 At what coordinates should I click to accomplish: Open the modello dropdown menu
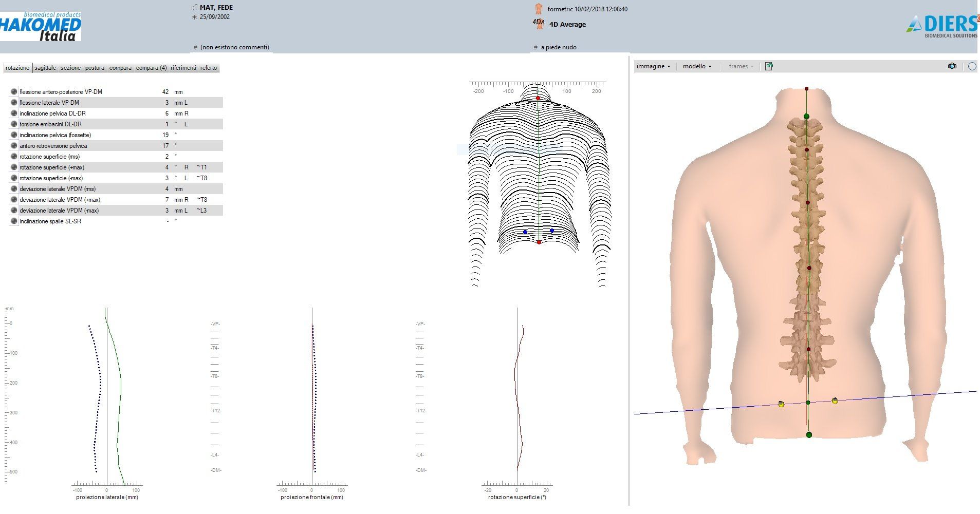coord(697,66)
